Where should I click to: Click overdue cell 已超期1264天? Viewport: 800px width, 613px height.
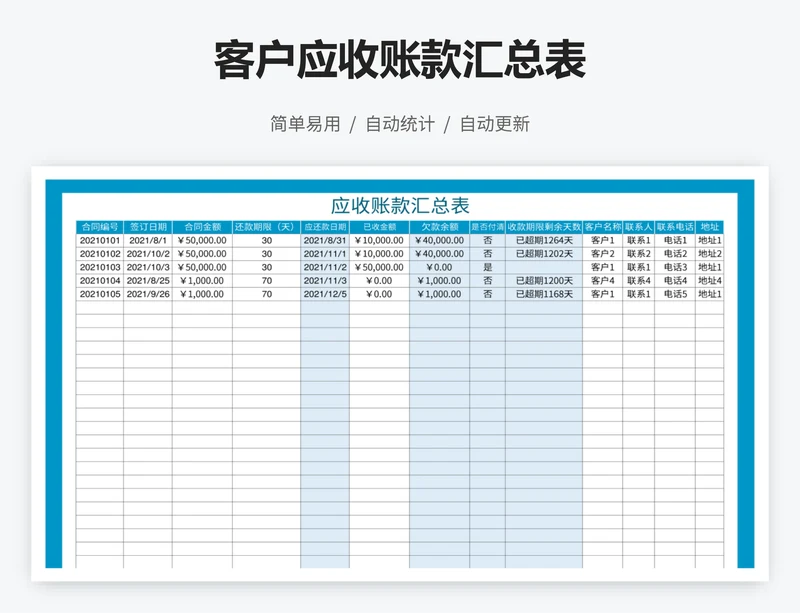(544, 240)
